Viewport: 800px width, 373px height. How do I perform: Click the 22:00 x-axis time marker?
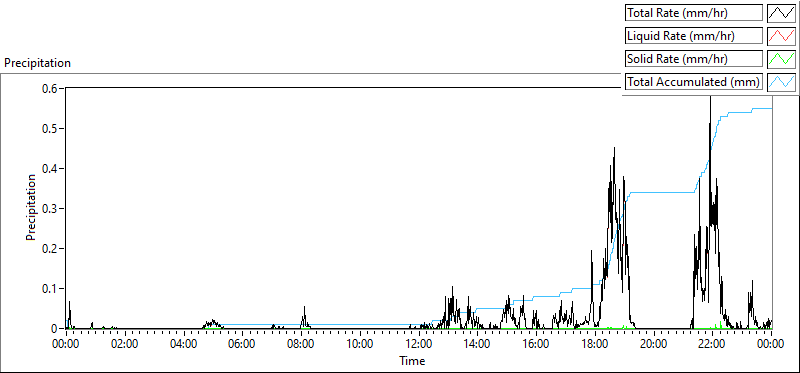point(713,344)
